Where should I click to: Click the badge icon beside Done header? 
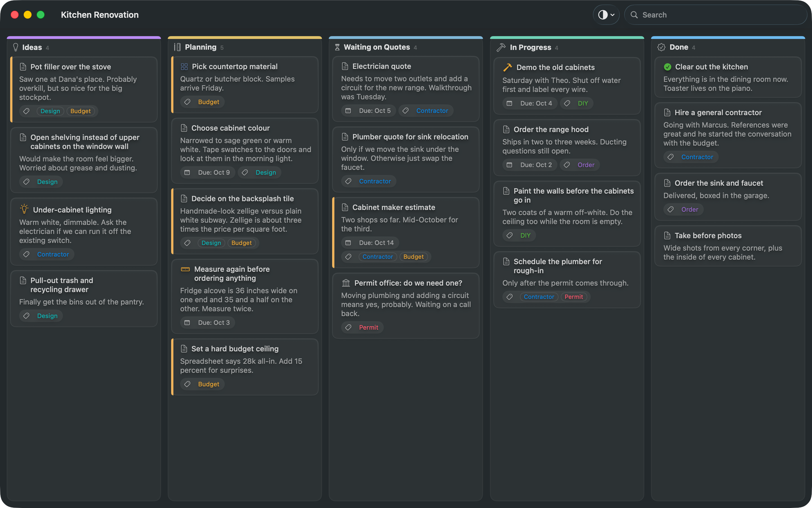(661, 47)
